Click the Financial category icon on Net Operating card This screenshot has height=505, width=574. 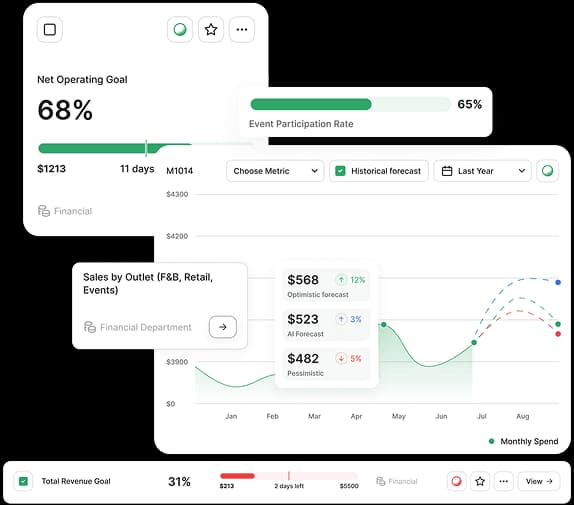[44, 211]
